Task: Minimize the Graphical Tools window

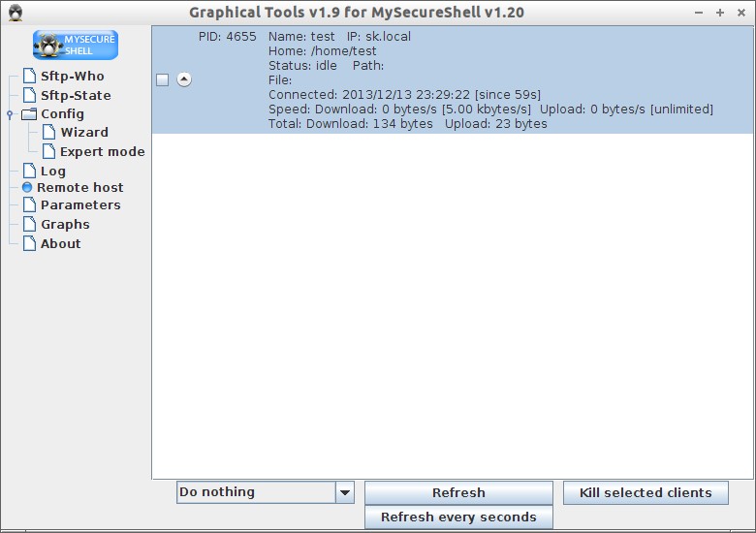Action: tap(699, 13)
